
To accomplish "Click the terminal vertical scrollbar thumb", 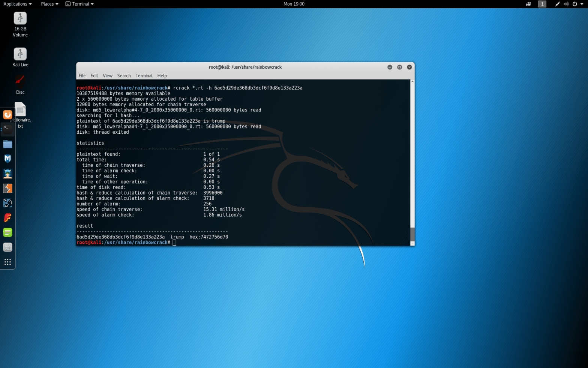I will click(x=412, y=234).
